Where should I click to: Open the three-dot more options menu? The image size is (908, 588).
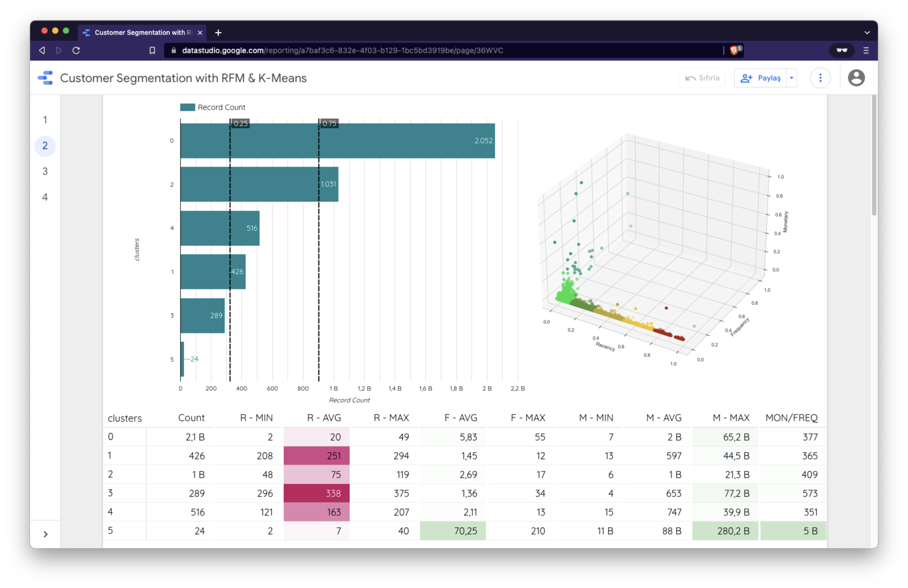point(820,78)
